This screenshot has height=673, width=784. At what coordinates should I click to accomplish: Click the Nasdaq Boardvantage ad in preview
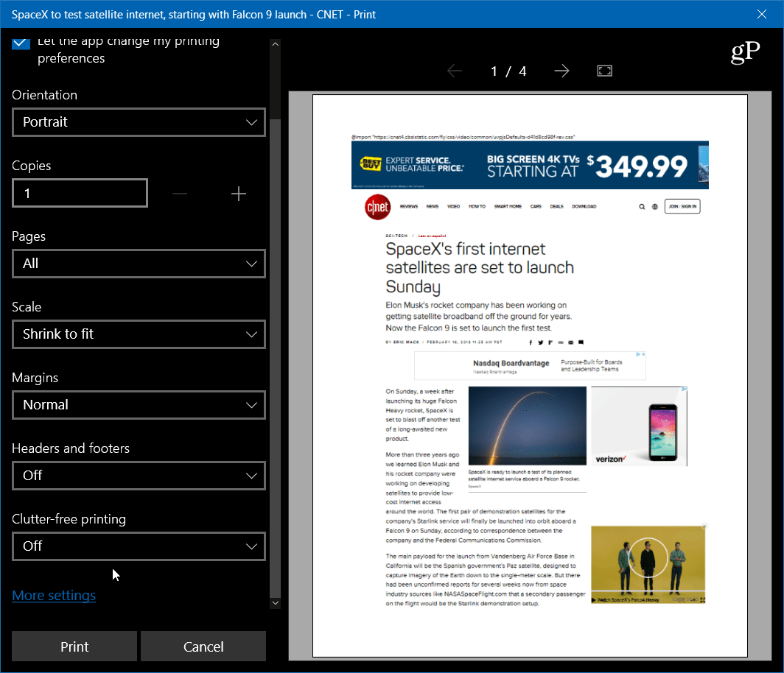tap(530, 366)
